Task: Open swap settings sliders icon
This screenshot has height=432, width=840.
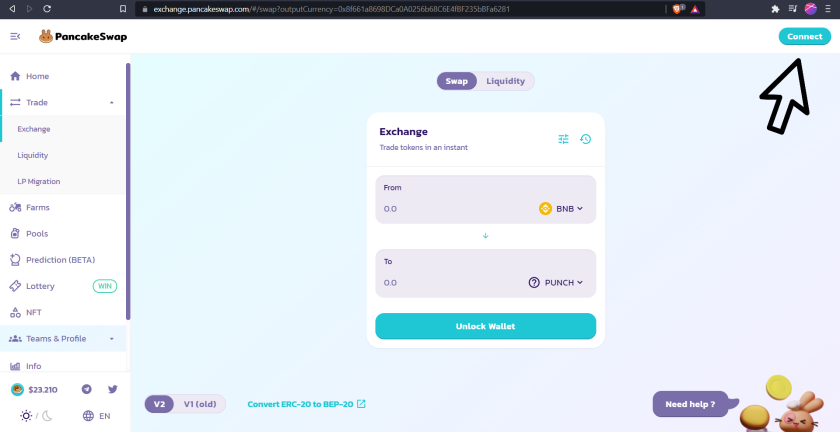Action: (x=563, y=139)
